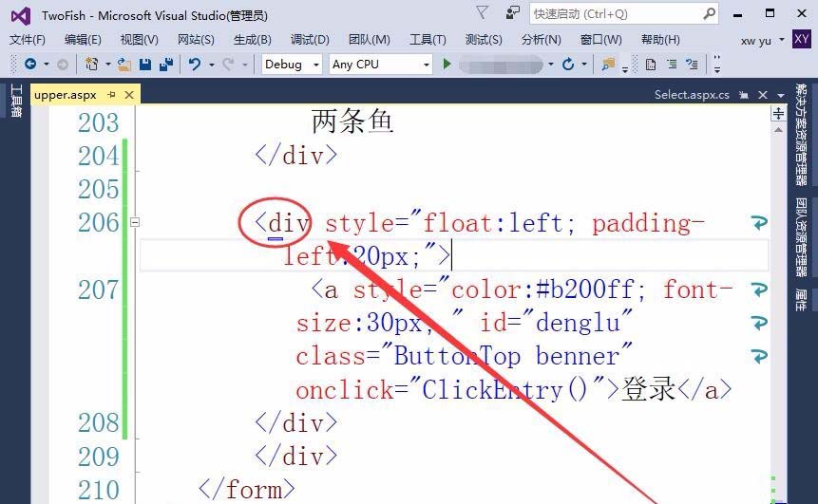The height and width of the screenshot is (504, 818).
Task: Open the 属性 properties side panel
Action: click(801, 300)
